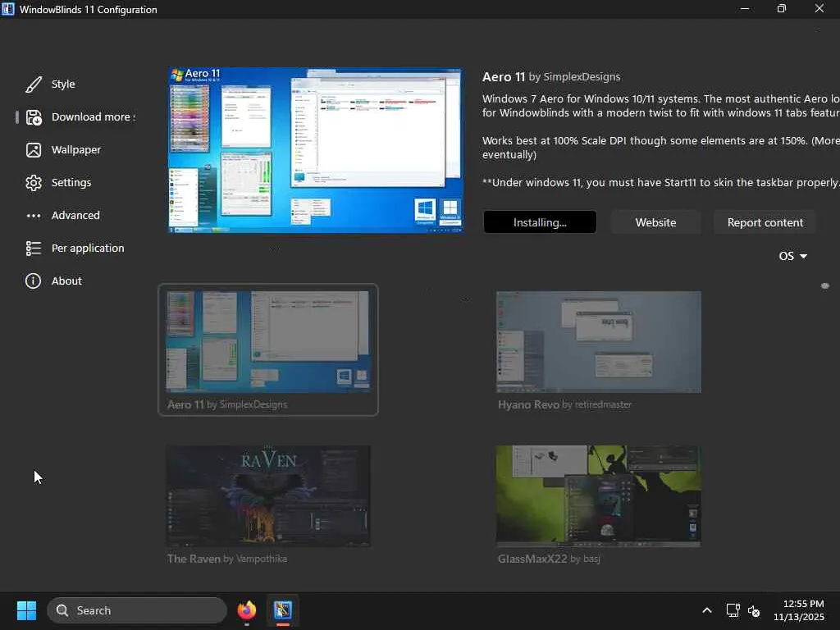Open the Aero 11 Website button
Viewport: 840px width, 630px height.
click(x=655, y=222)
